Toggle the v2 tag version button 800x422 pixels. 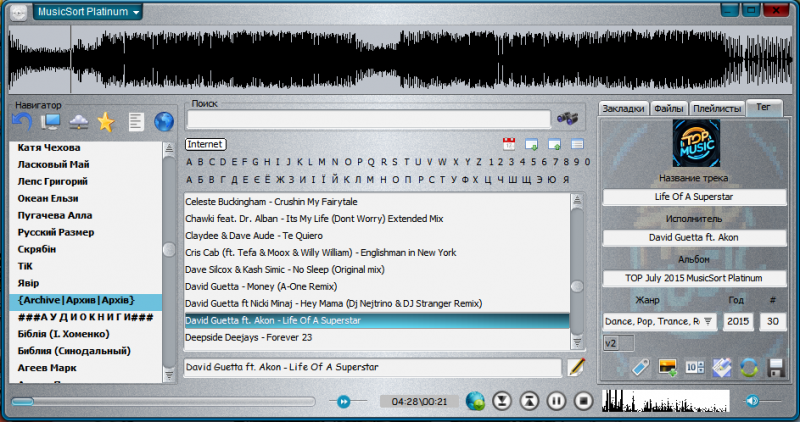(618, 343)
